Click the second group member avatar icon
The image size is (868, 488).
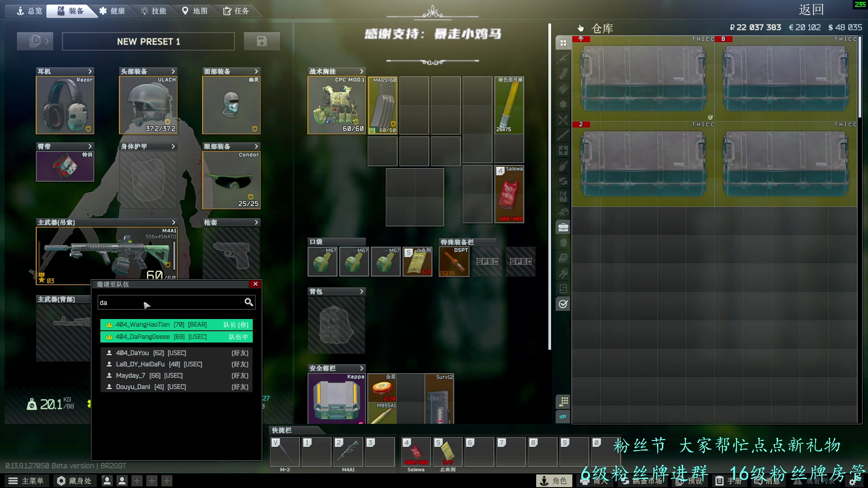click(122, 481)
